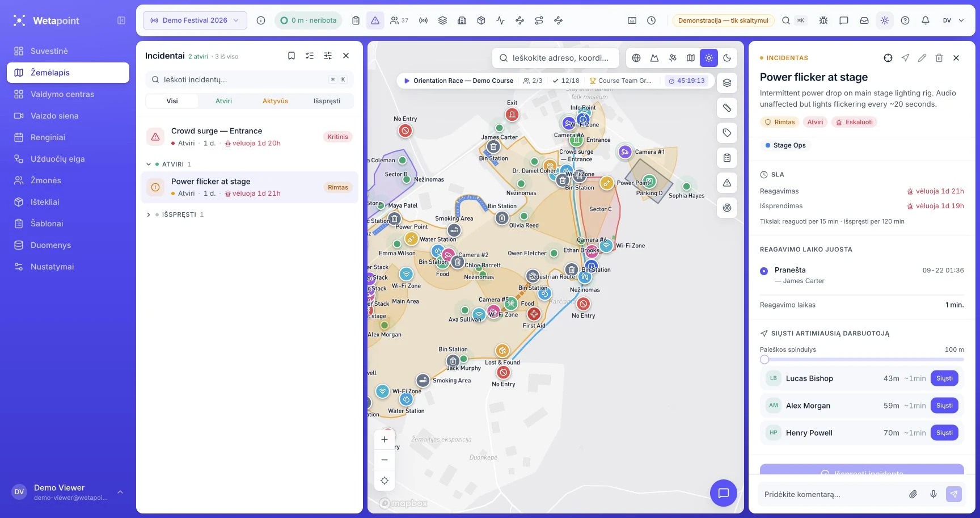Expand the Demo Viewer account menu
The image size is (980, 518).
[120, 492]
